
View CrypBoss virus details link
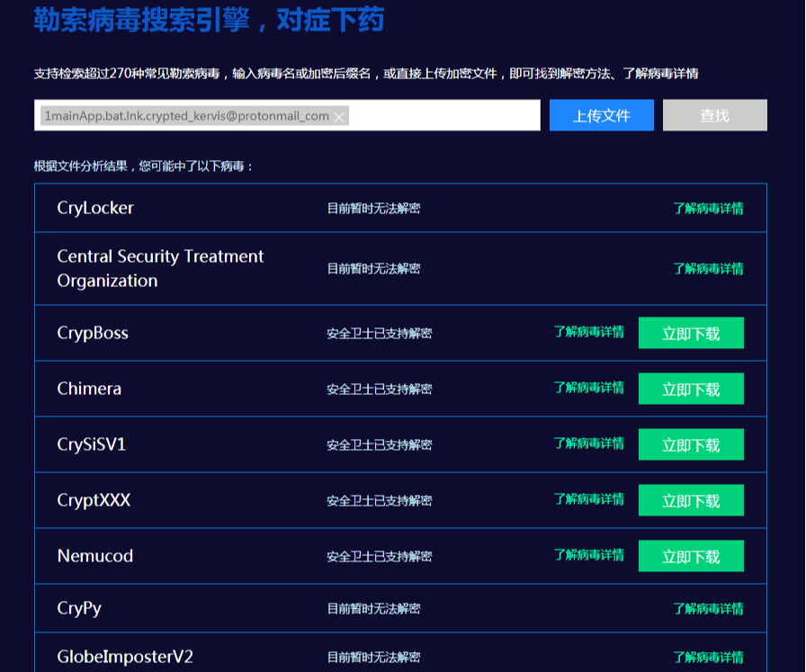point(588,332)
